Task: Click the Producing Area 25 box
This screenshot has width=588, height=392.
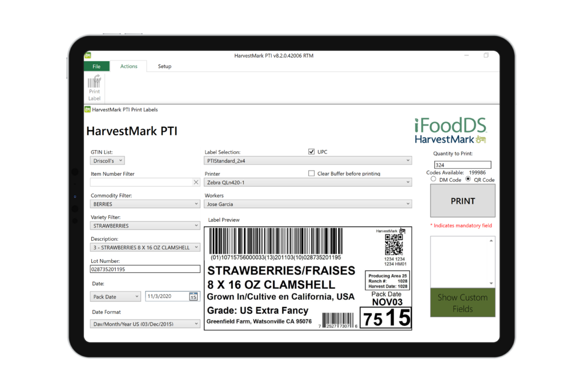Action: click(x=388, y=281)
